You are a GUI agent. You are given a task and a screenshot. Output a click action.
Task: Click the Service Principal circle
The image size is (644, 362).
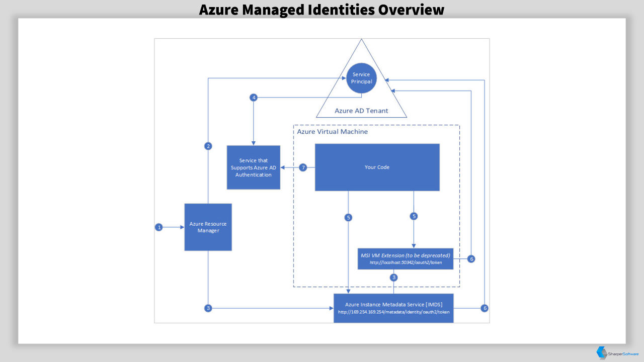click(361, 78)
